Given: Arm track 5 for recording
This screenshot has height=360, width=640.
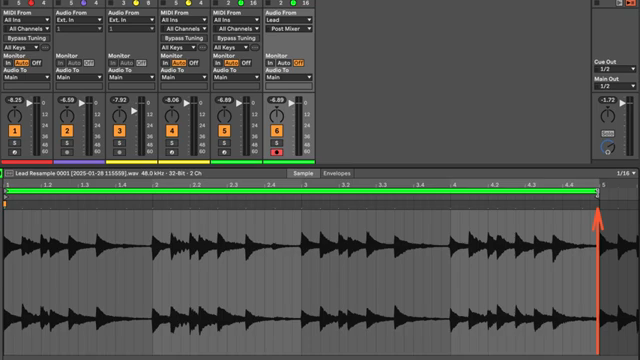Looking at the screenshot, I should tap(224, 152).
